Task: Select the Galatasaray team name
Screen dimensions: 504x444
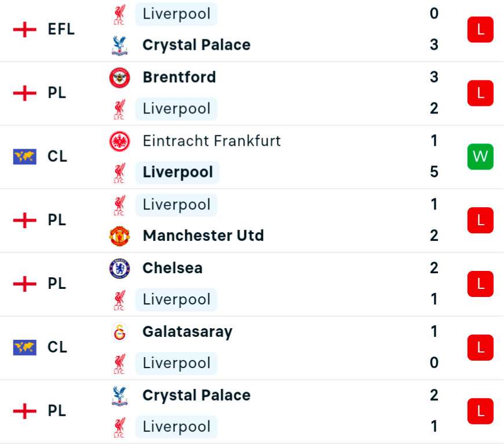Action: (x=187, y=332)
